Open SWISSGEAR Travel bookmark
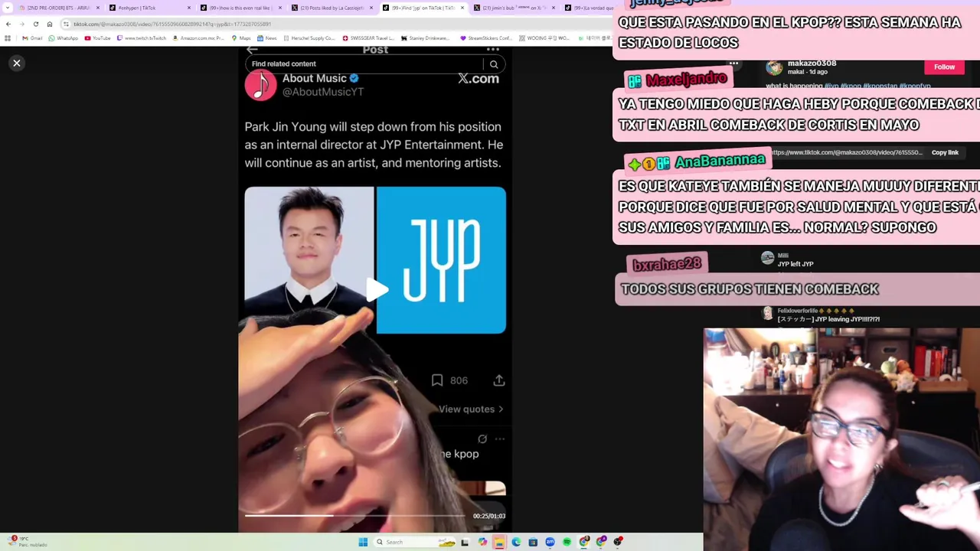The width and height of the screenshot is (980, 551). [x=367, y=38]
